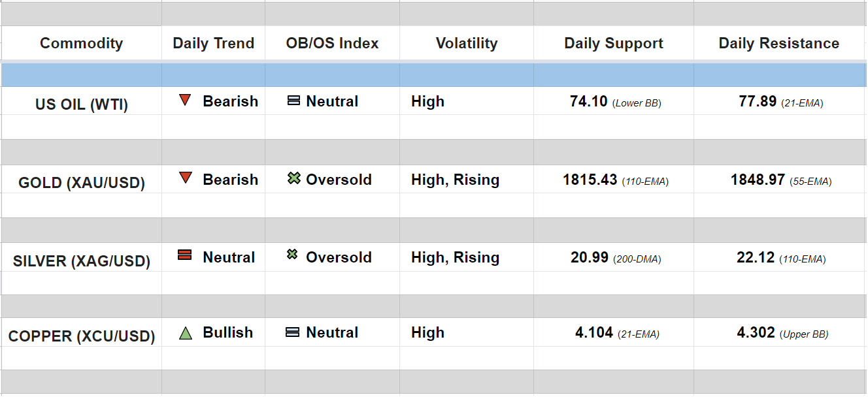868x397 pixels.
Task: Click the COPPER (XCU/USD) cell
Action: click(x=82, y=337)
